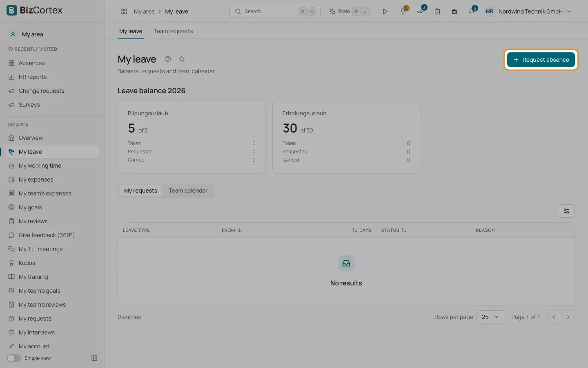Open the lightbulb tips icon

pyautogui.click(x=403, y=11)
